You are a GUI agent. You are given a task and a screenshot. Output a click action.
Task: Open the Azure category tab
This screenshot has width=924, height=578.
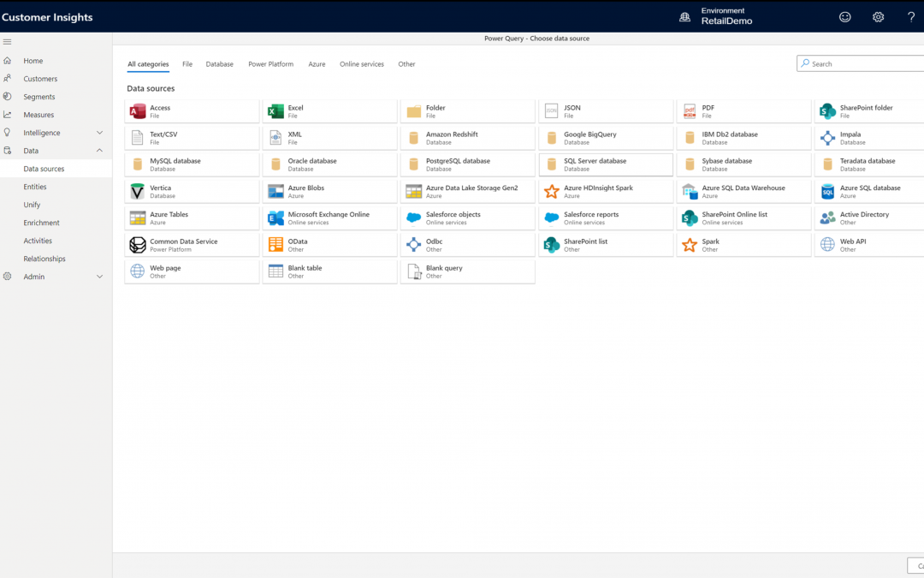(316, 63)
